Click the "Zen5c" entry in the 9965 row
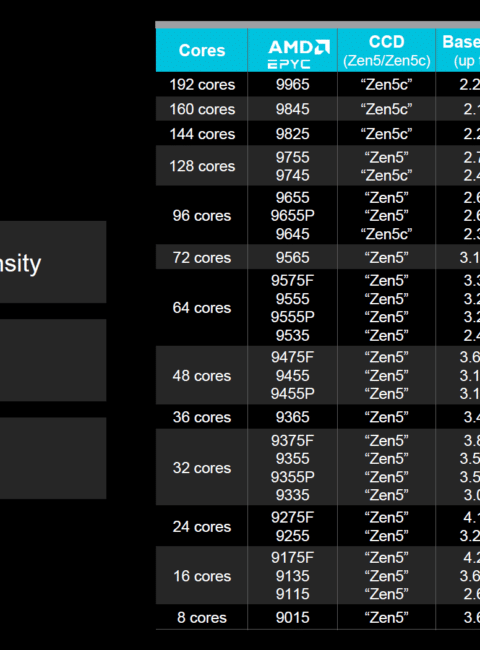Image resolution: width=480 pixels, height=650 pixels. click(x=386, y=85)
